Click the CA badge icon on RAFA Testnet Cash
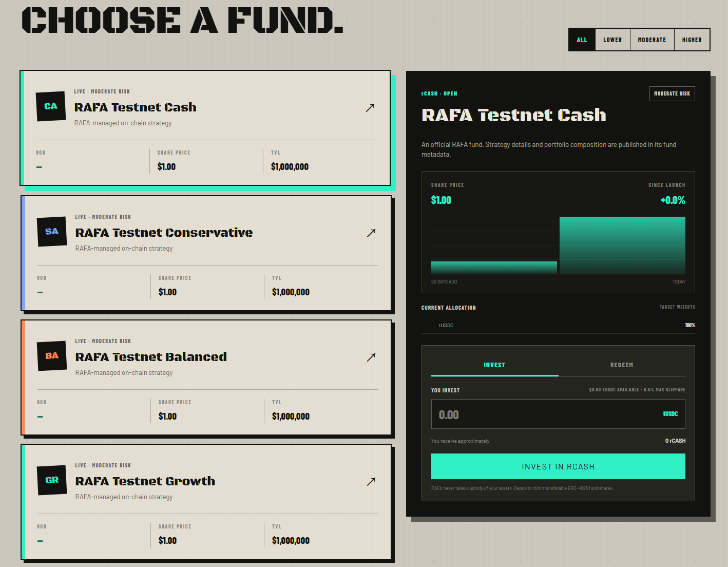Screen dimensions: 728x567 [51, 106]
